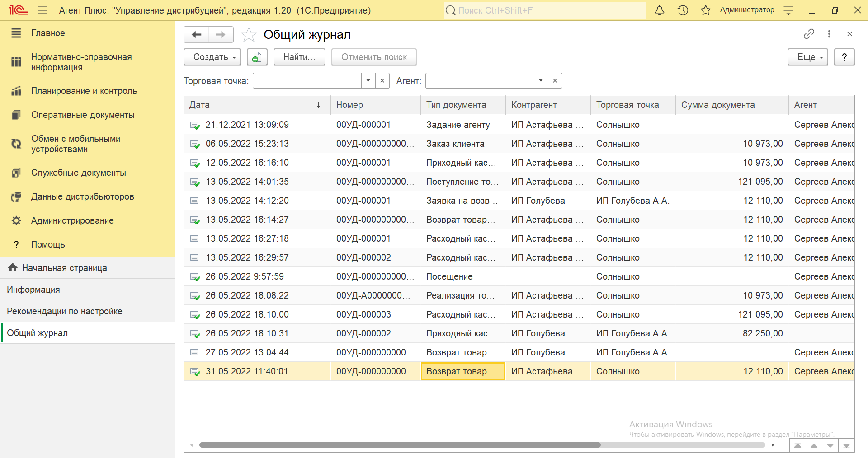
Task: Click the Найти... button
Action: (299, 57)
